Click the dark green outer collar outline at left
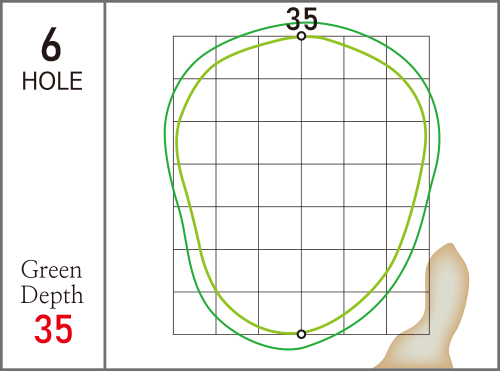Viewport: 500px width, 371px height. pos(165,133)
